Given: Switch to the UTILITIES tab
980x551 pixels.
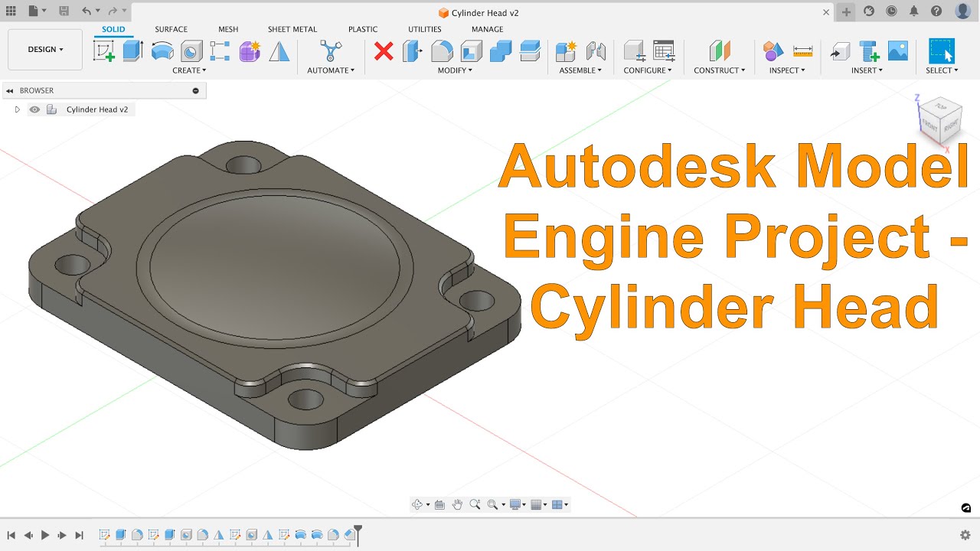Looking at the screenshot, I should point(425,29).
